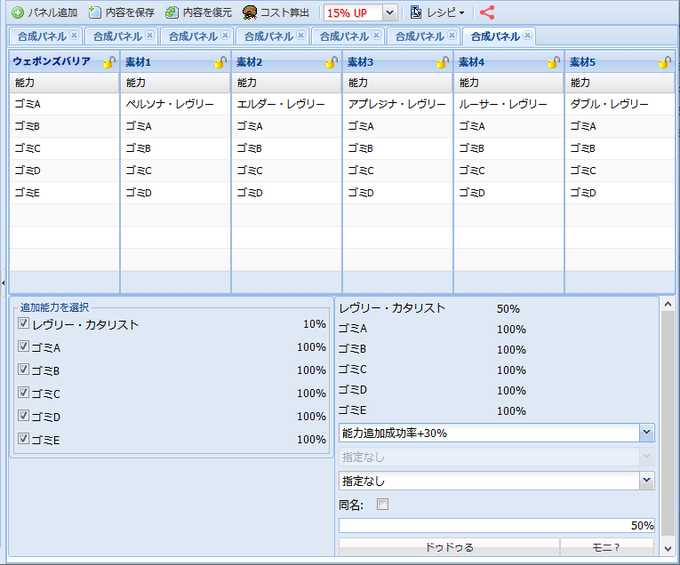Toggle the lock icon on 素材2 column

click(x=331, y=62)
